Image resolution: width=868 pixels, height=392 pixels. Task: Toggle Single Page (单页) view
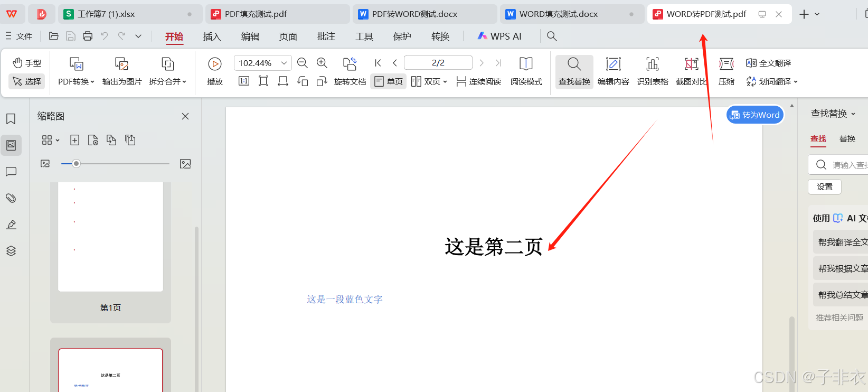(389, 81)
